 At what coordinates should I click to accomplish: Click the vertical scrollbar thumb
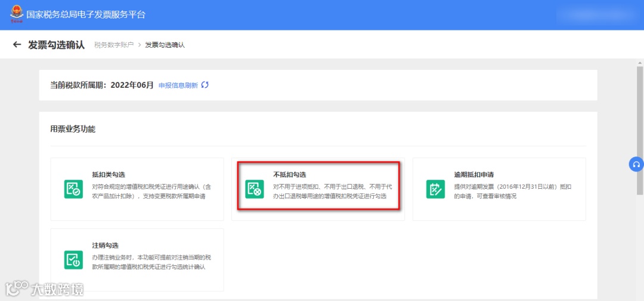pos(640,130)
